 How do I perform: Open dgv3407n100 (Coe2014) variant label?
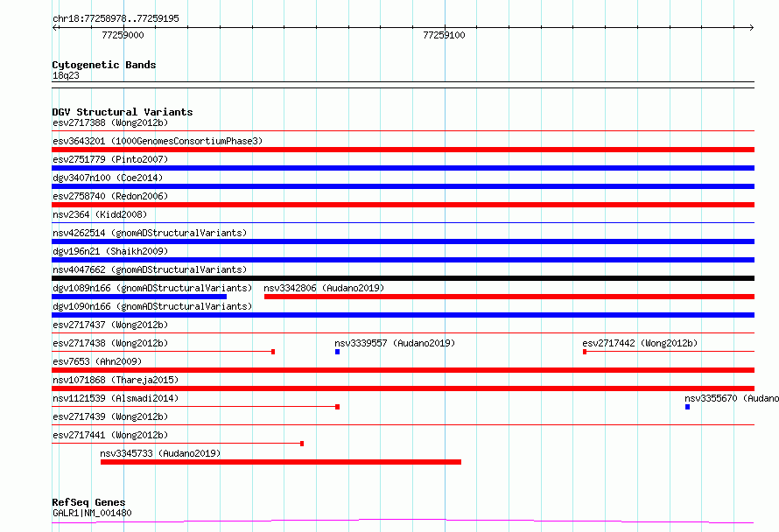tap(108, 178)
